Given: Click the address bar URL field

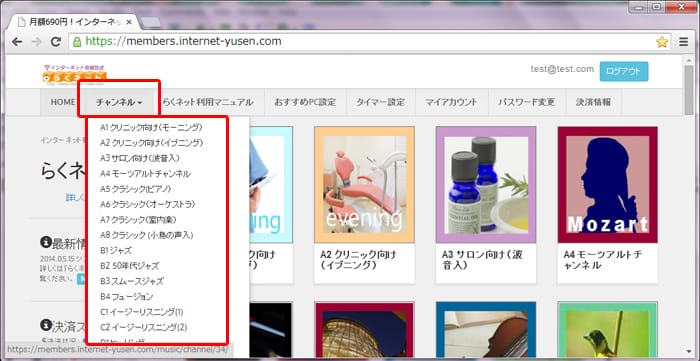Looking at the screenshot, I should pos(371,42).
